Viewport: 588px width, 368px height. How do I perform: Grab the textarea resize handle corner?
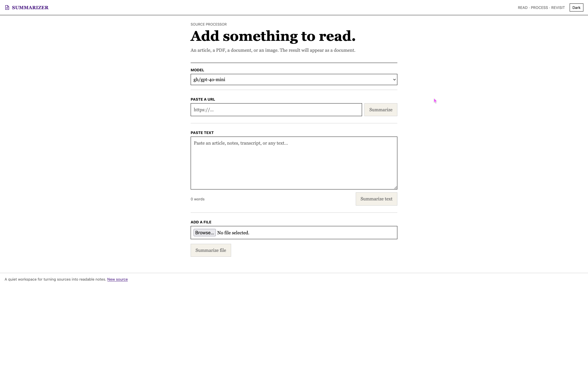point(395,187)
